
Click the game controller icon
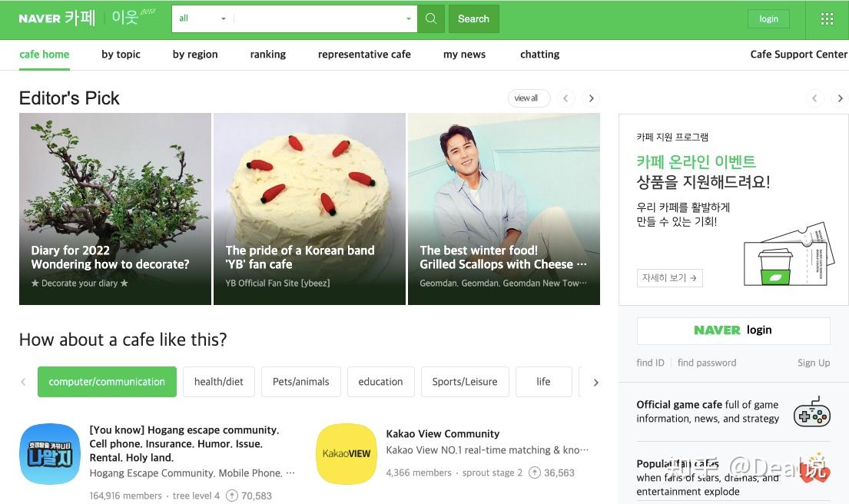pos(811,412)
